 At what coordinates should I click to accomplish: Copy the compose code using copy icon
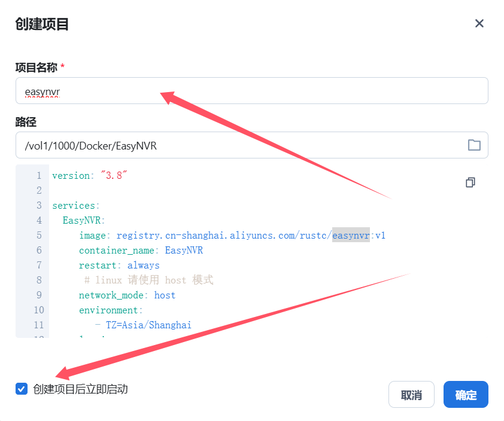(470, 182)
